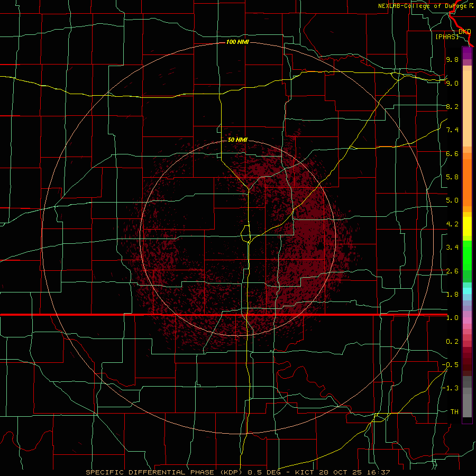
Task: Pick the bright orange segment of the scale
Action: 467,182
